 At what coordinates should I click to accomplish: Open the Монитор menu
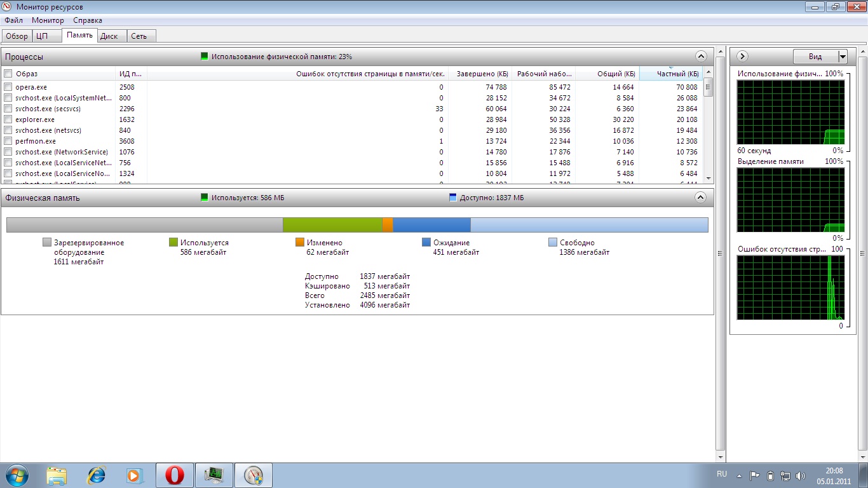(48, 20)
